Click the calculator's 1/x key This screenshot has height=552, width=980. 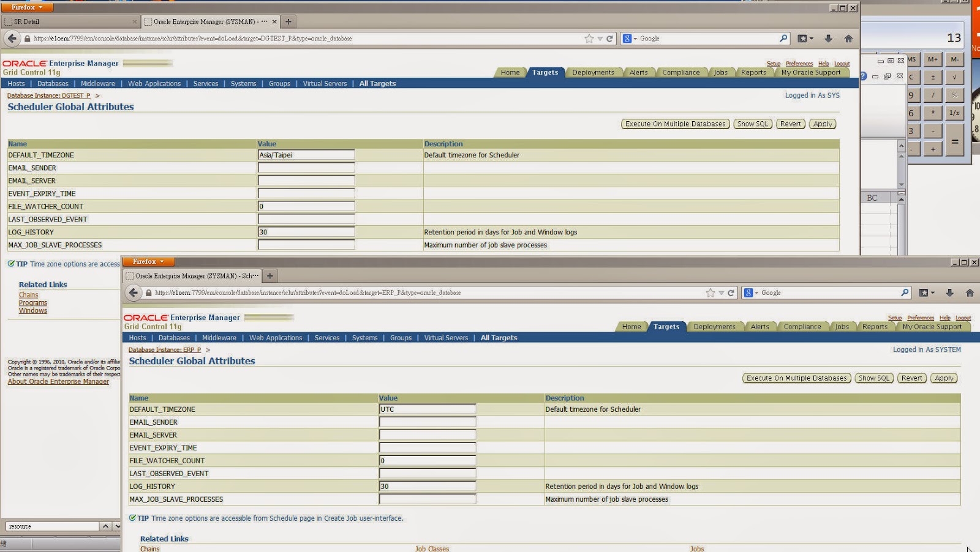point(955,113)
